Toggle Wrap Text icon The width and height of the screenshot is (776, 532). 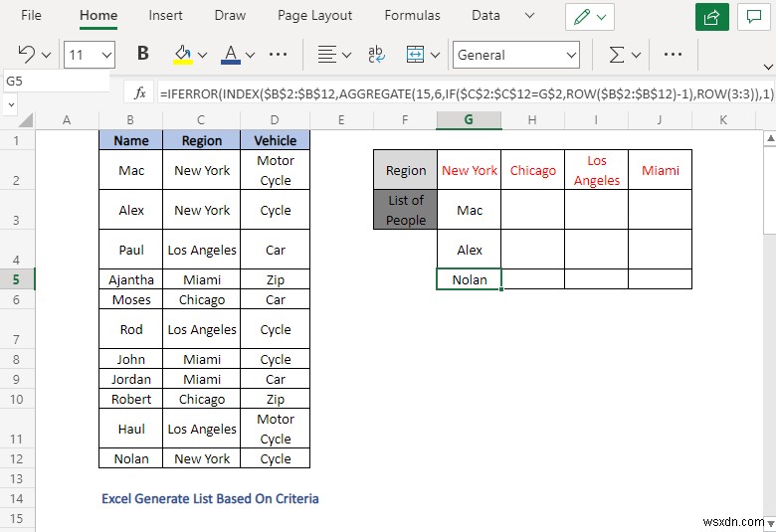click(x=377, y=55)
